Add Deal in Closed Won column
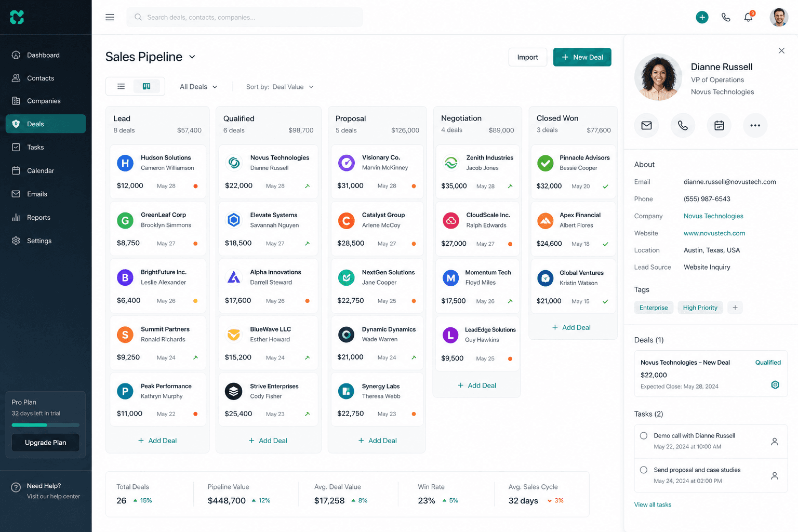The height and width of the screenshot is (532, 798). 571,327
